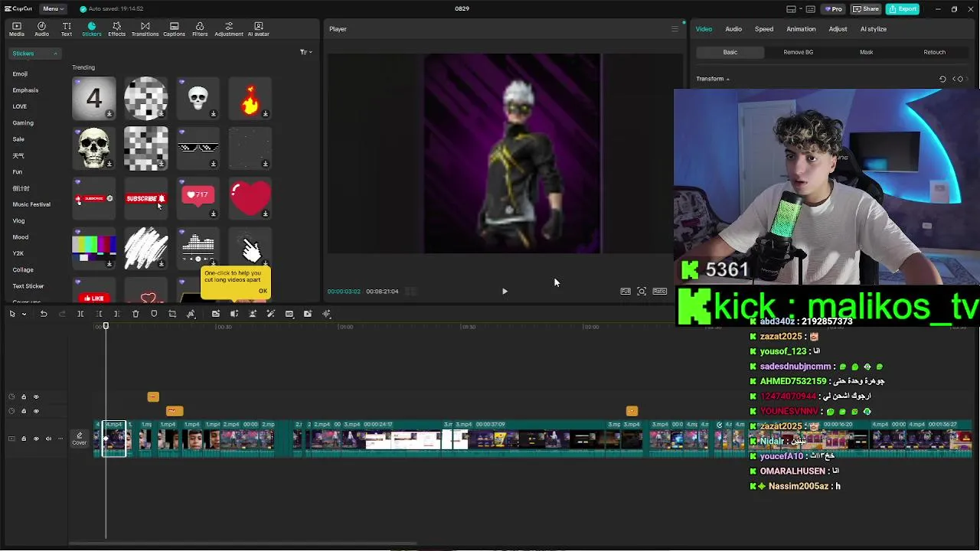Open the Adjustment panel
Screen dimensions: 980x551
click(x=228, y=29)
